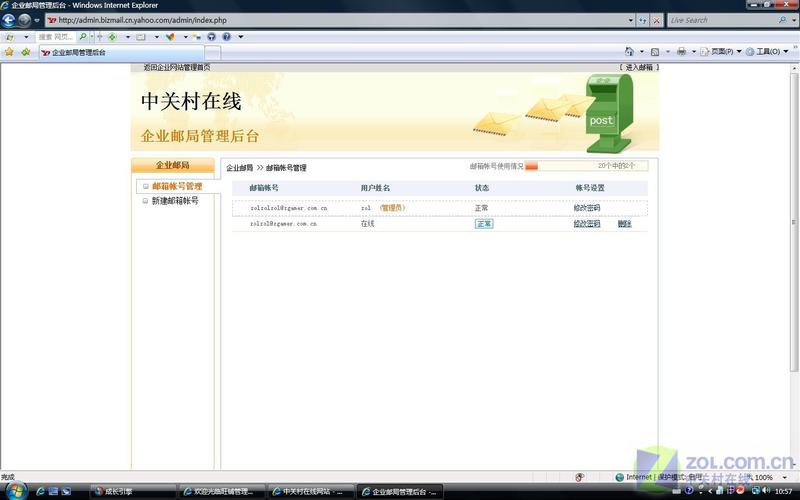This screenshot has width=800, height=500.
Task: Click the Home icon in command bar
Action: coord(629,52)
